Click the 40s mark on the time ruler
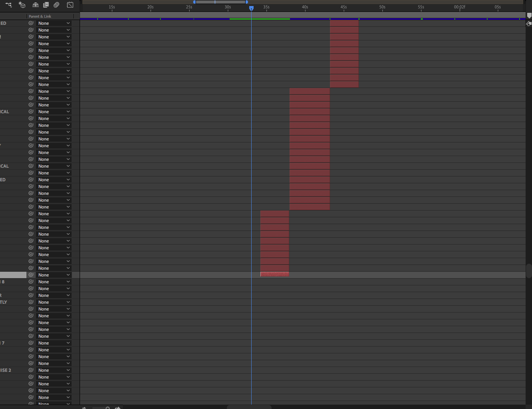The image size is (532, 409). coord(305,7)
